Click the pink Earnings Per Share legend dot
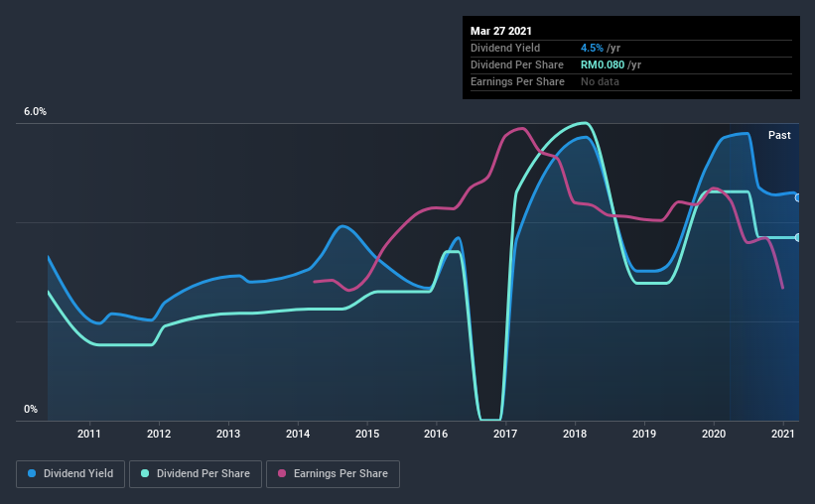The image size is (815, 504). 282,473
